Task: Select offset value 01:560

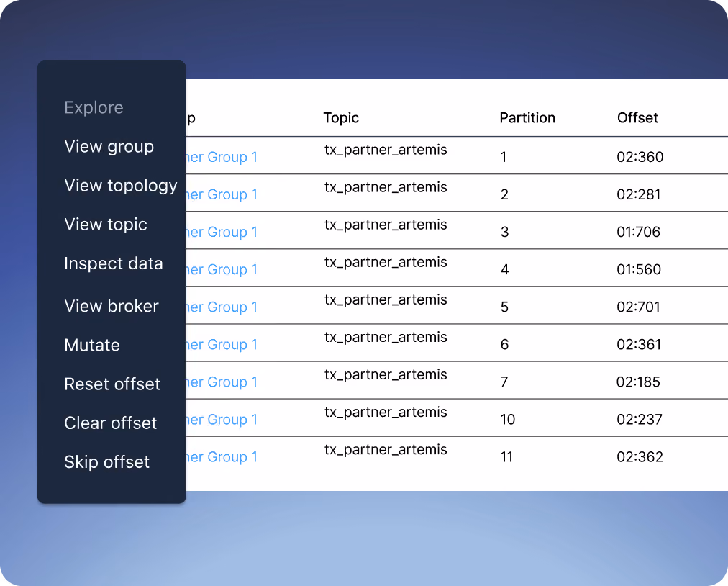Action: point(639,269)
